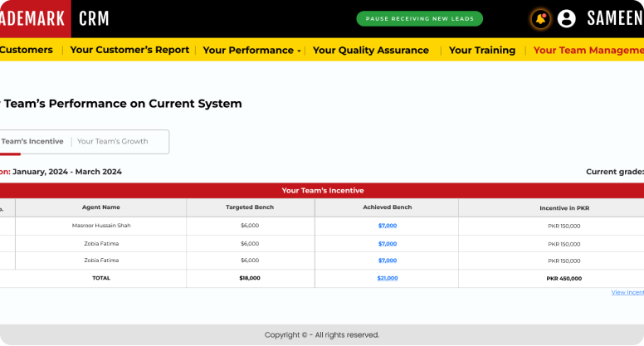Open Your Quality Assurance page

371,50
